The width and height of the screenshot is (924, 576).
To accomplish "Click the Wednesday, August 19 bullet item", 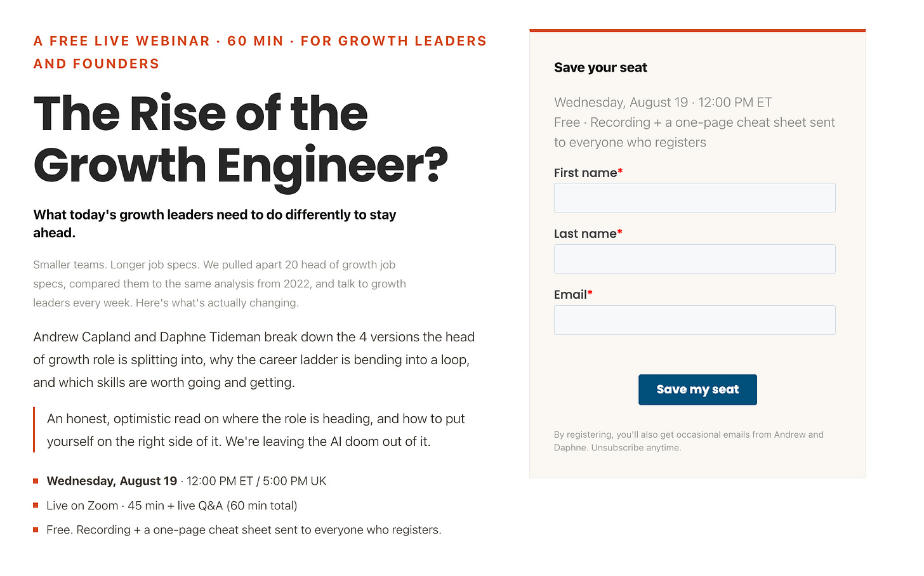I will click(x=186, y=481).
